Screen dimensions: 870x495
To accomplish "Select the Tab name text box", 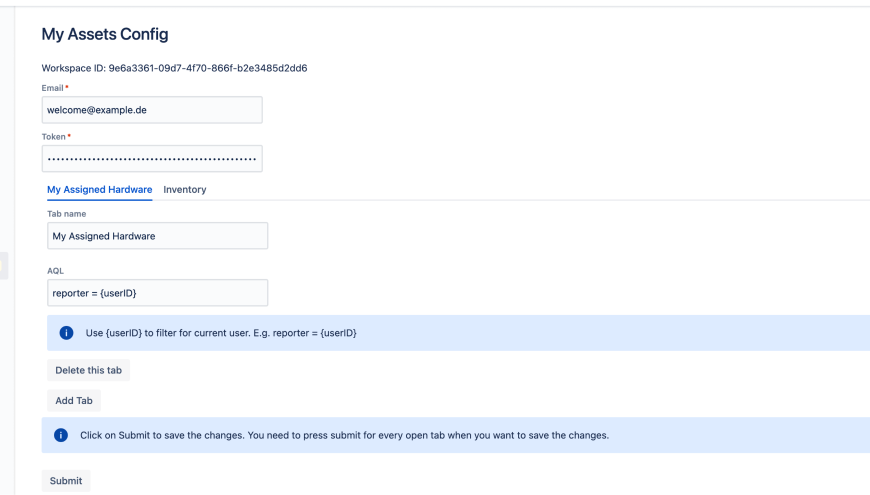I will point(157,236).
